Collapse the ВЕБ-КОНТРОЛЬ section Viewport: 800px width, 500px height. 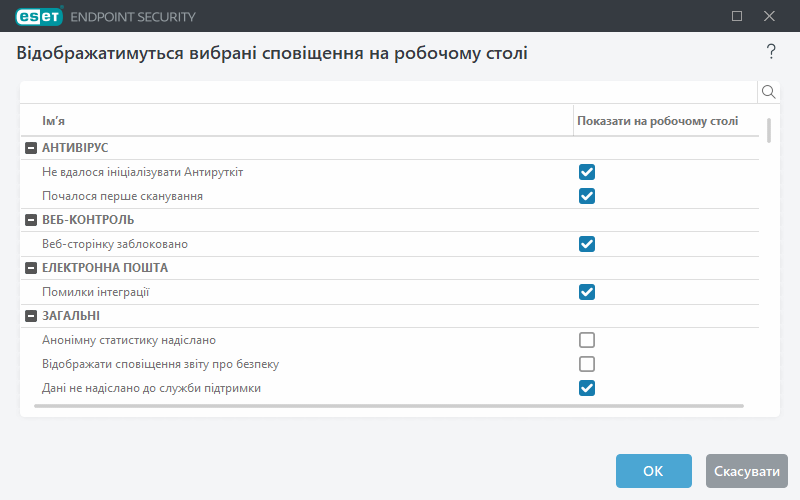30,220
